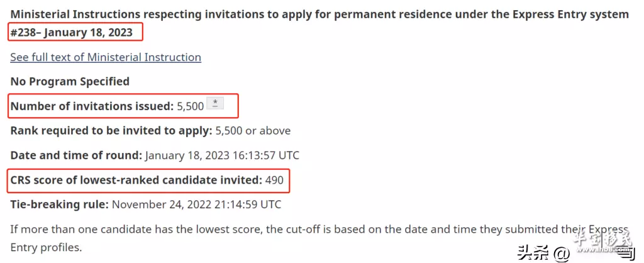Click the If more than one candidate sentence

(319, 229)
